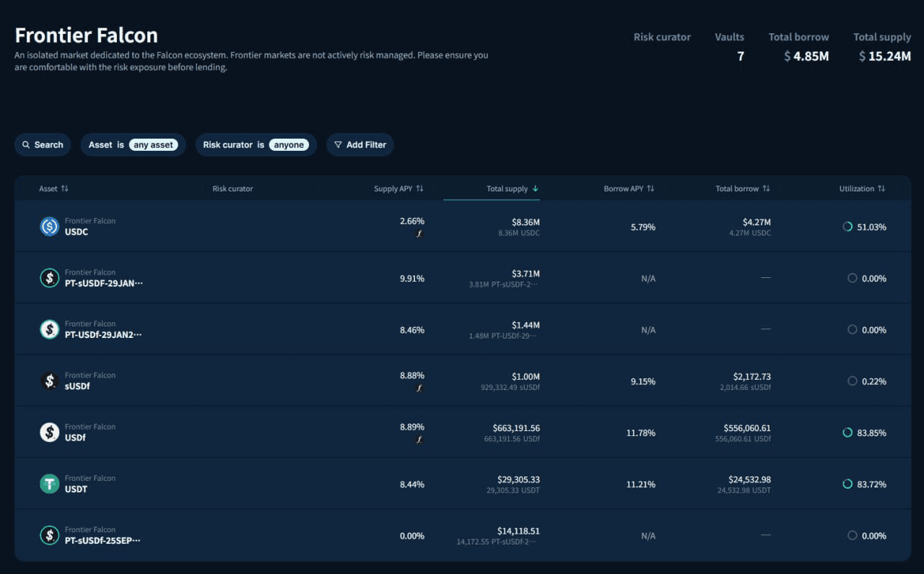Click the Tether USDT green icon

pos(49,484)
